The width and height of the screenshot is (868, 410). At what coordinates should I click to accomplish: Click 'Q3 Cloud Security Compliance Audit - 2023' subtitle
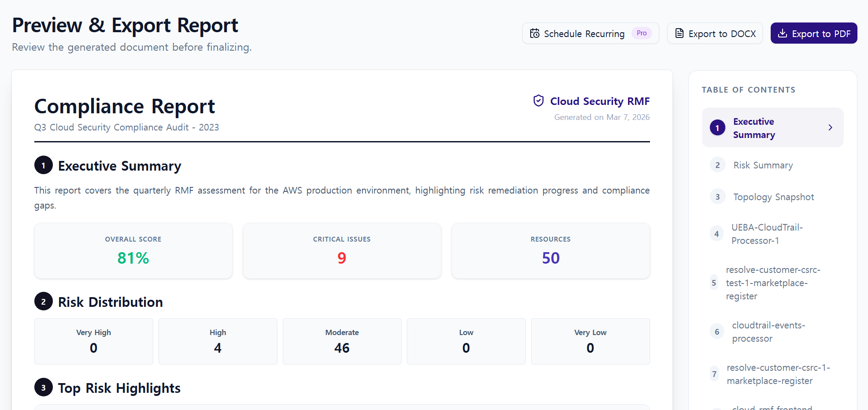127,127
